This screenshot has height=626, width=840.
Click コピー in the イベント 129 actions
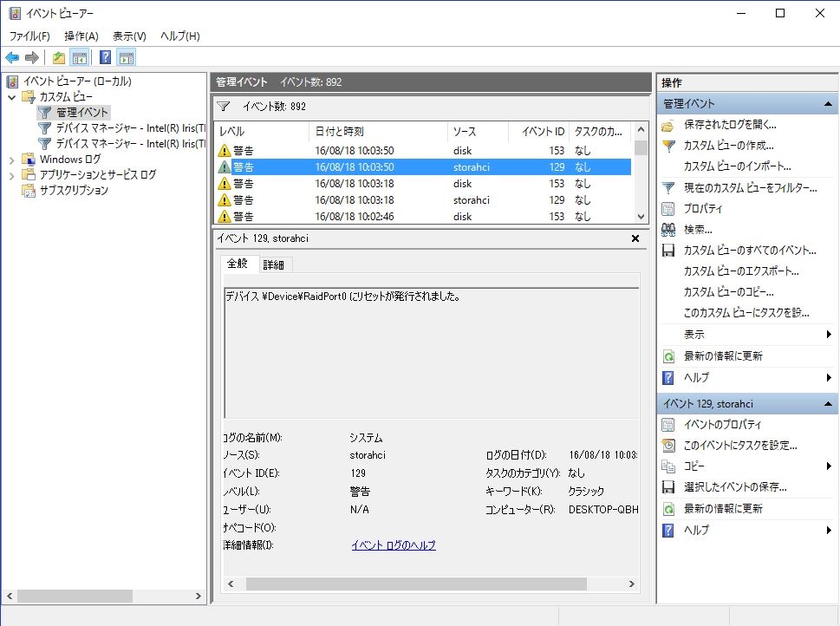(x=693, y=466)
